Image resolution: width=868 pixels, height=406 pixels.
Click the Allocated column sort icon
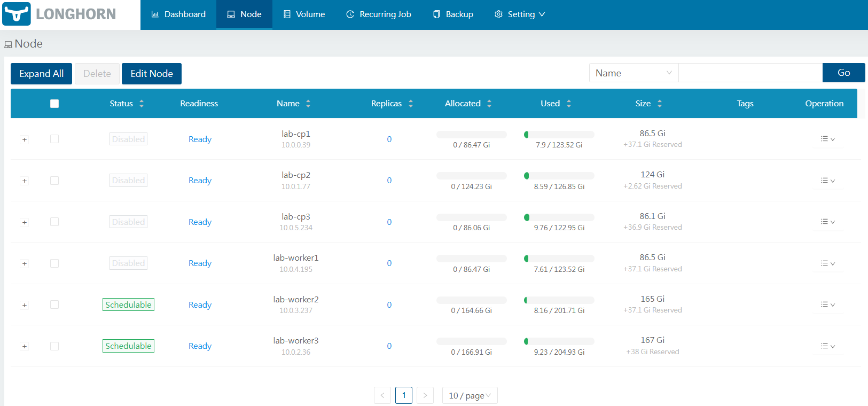[489, 104]
